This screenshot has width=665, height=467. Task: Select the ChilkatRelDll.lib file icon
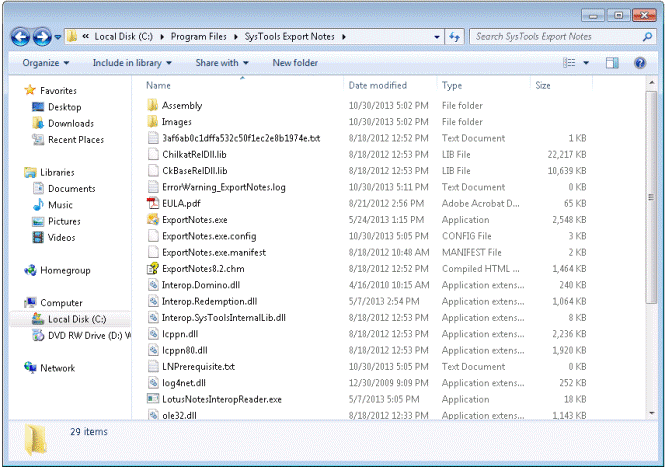point(153,154)
